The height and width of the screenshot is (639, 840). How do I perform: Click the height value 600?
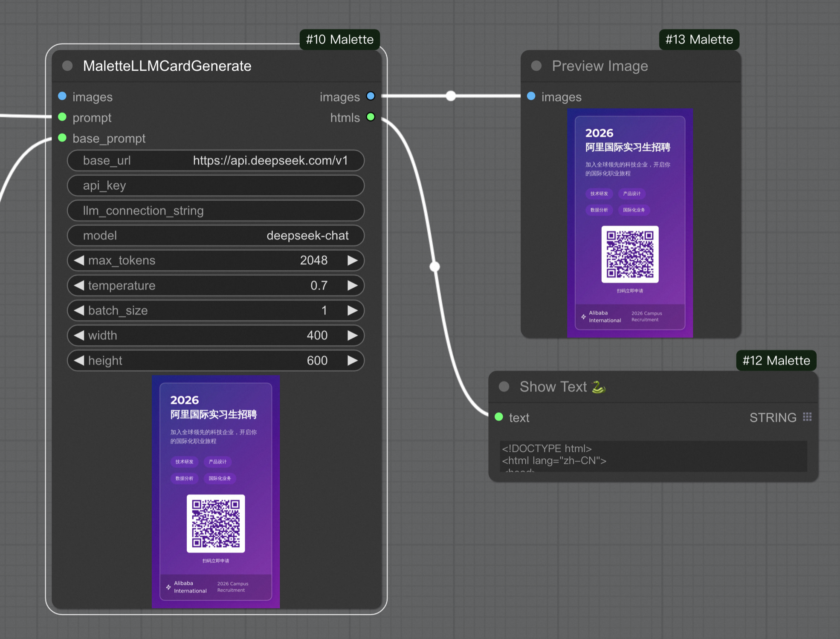click(x=317, y=361)
